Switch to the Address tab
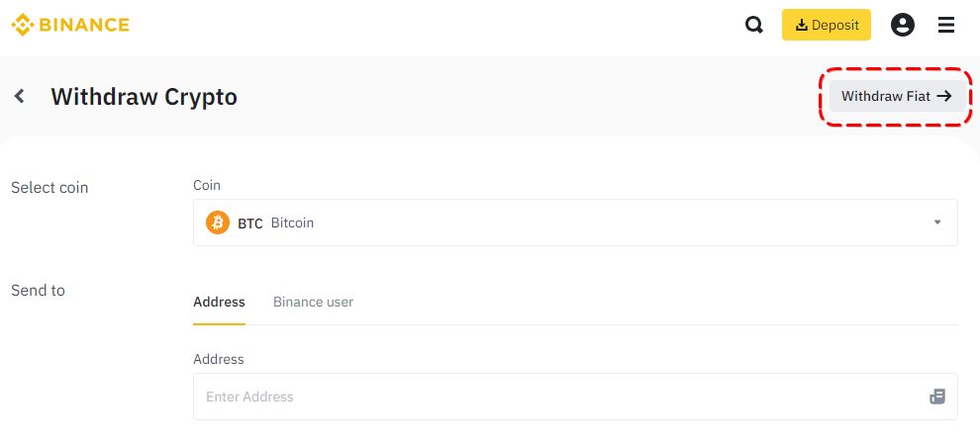Image resolution: width=980 pixels, height=441 pixels. coord(219,302)
